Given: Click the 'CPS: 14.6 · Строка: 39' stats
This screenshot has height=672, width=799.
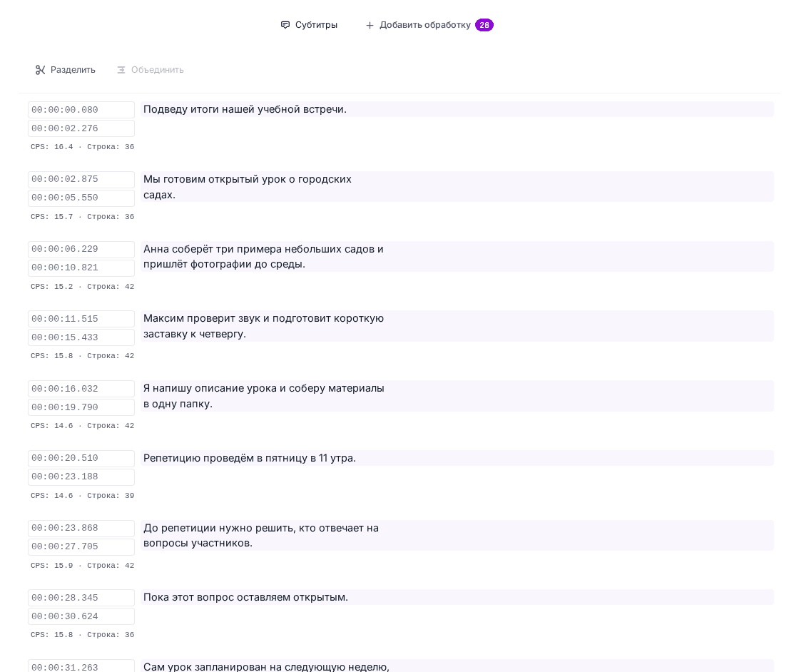Looking at the screenshot, I should click(83, 495).
